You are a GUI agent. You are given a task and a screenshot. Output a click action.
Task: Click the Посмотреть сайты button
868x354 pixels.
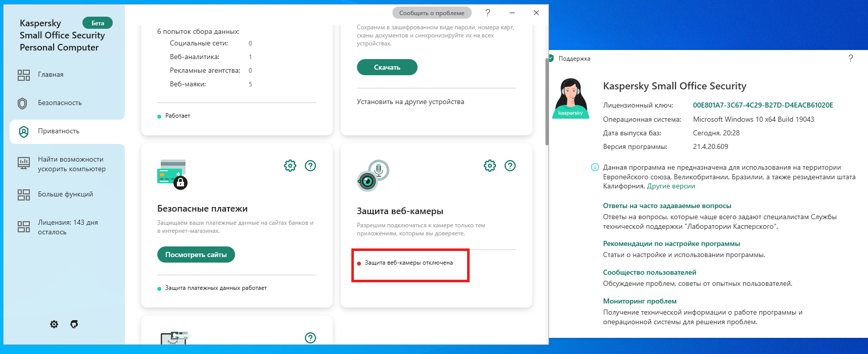coord(196,255)
